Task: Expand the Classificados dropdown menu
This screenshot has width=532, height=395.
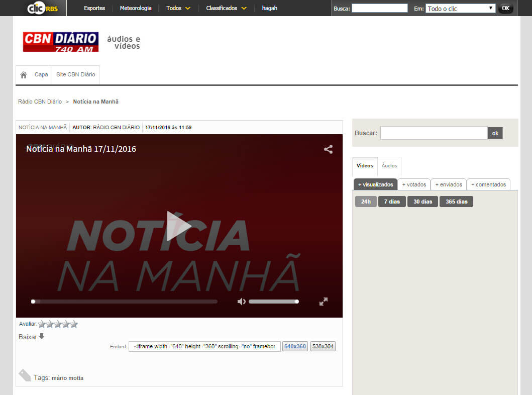Action: coord(226,8)
